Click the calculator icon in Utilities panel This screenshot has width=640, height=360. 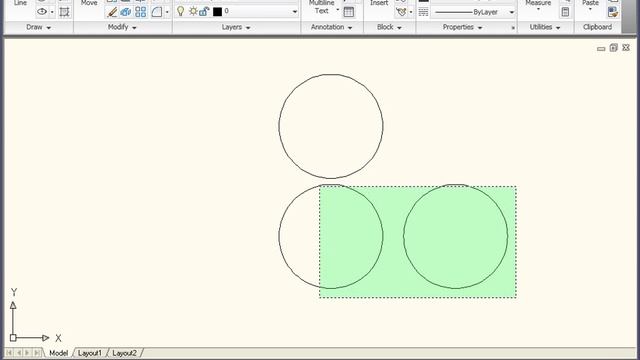pos(565,12)
